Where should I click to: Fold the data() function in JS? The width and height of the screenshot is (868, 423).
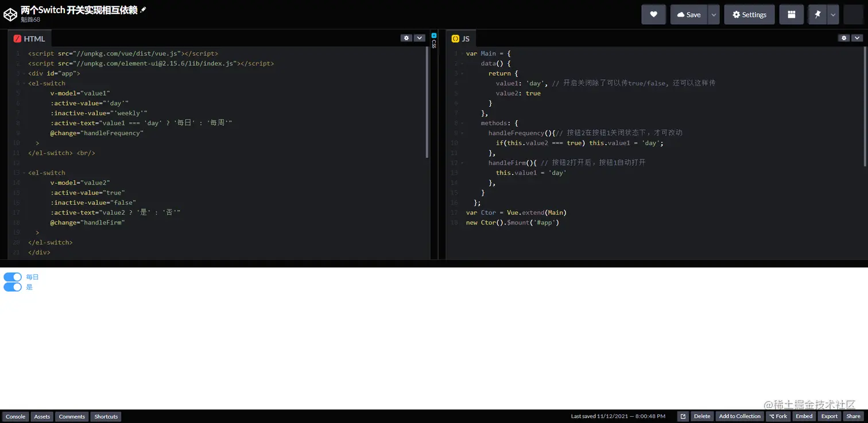tap(462, 64)
